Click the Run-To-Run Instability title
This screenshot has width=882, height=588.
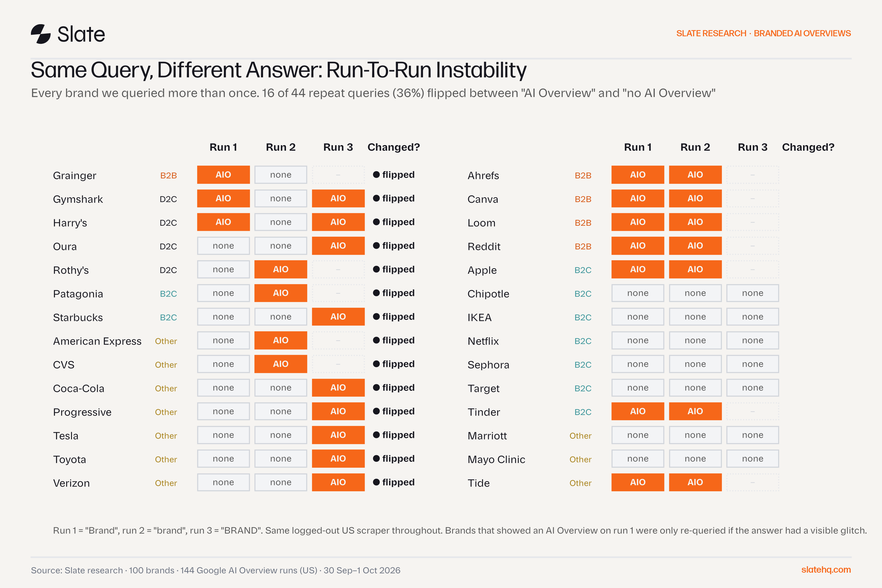[426, 70]
